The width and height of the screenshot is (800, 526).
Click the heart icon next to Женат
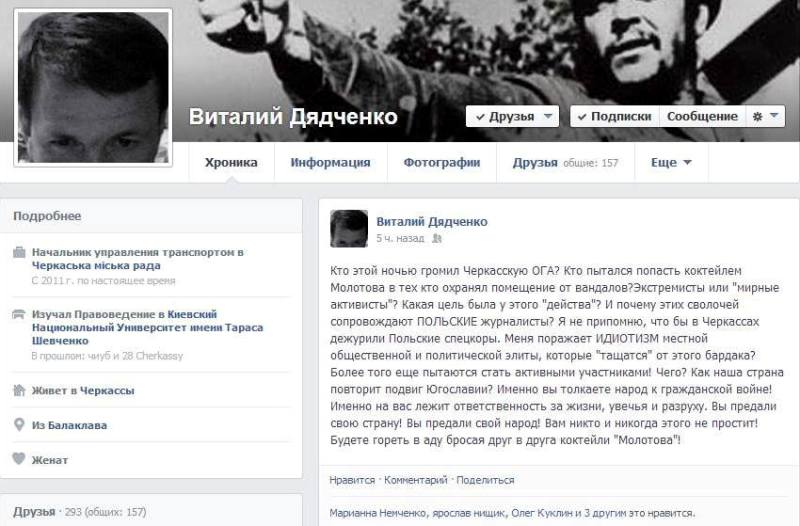[x=19, y=459]
